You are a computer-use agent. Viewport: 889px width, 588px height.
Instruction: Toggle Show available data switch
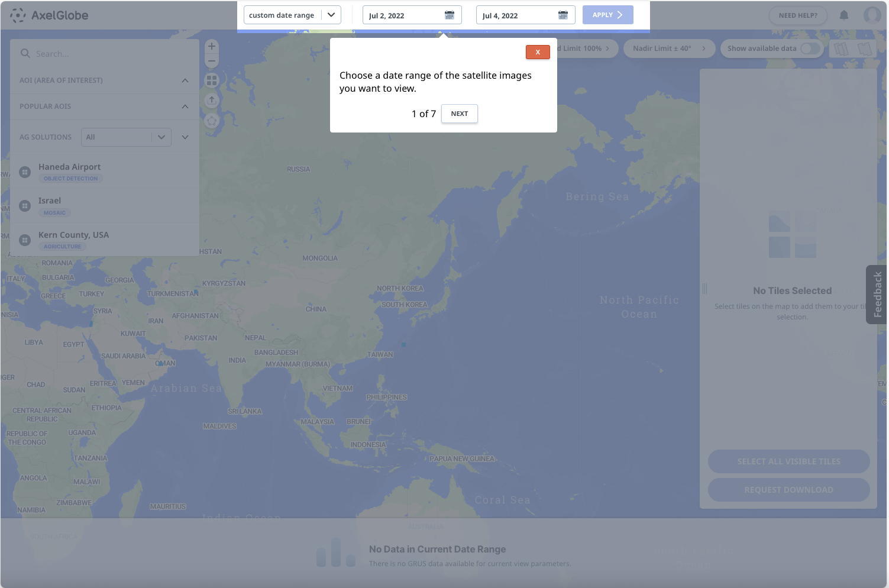[810, 49]
